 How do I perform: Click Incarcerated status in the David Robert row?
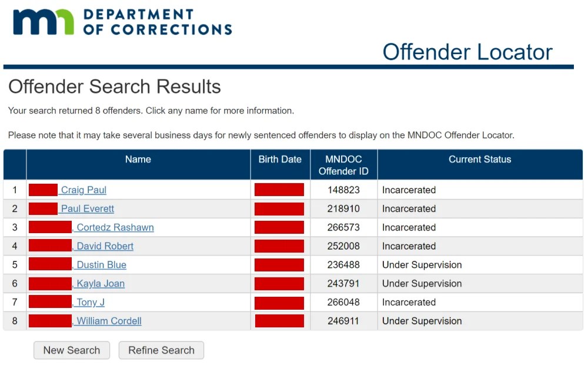[409, 246]
